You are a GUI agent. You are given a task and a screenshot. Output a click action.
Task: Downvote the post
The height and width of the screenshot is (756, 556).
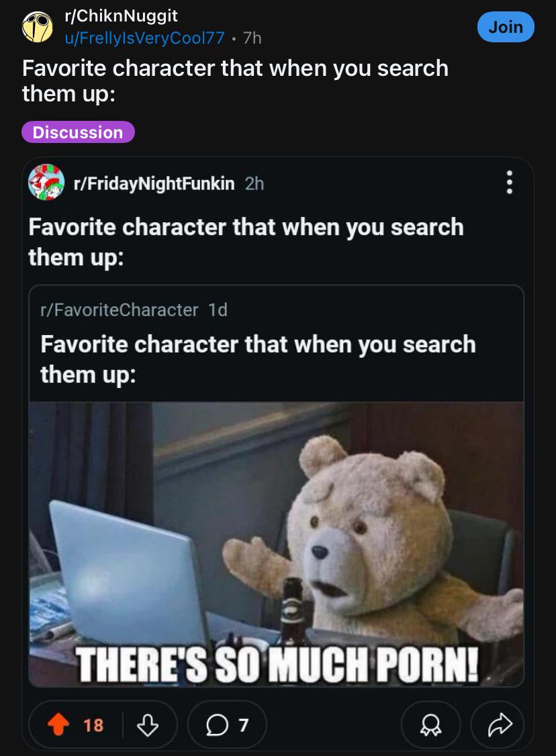coord(146,724)
